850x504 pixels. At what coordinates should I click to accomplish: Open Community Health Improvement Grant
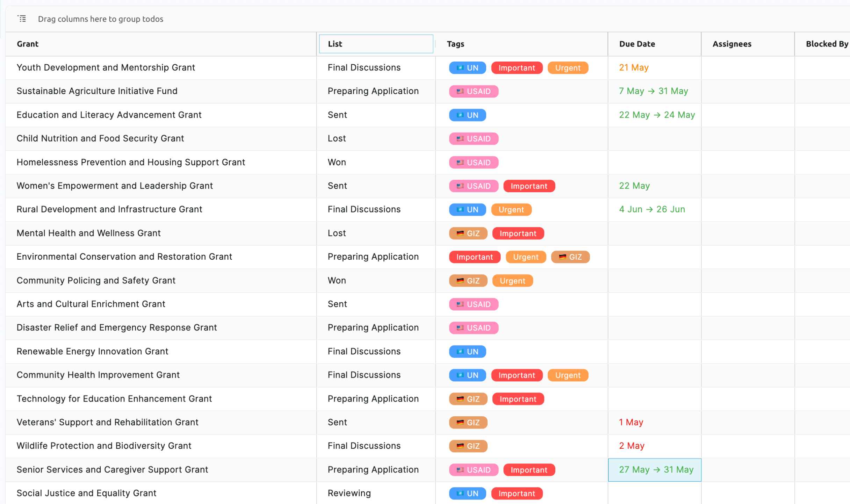coord(98,375)
